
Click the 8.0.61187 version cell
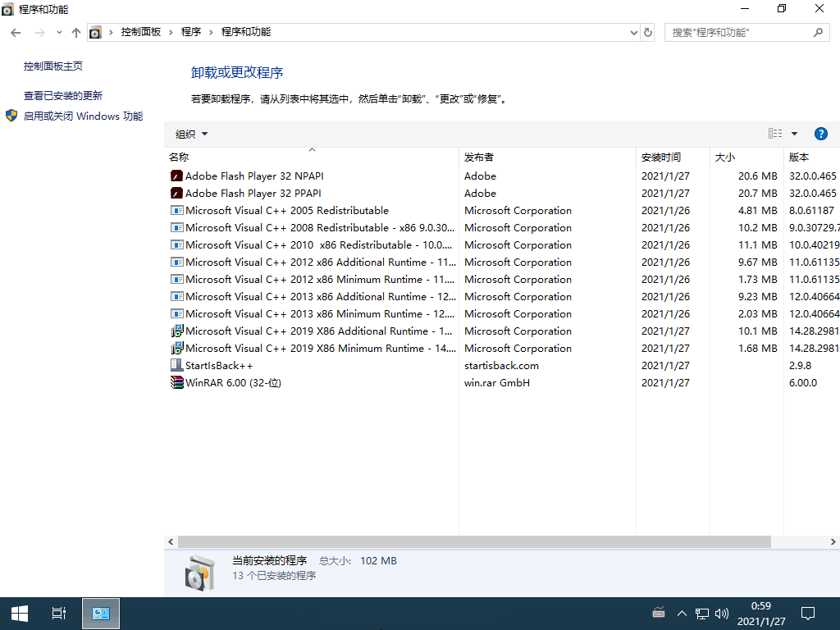click(x=811, y=210)
